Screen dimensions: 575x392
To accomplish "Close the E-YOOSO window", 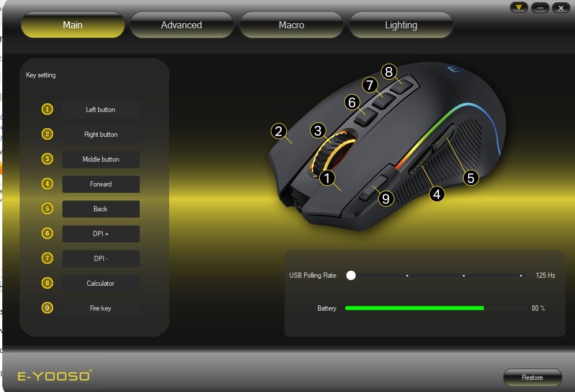I will (x=561, y=8).
